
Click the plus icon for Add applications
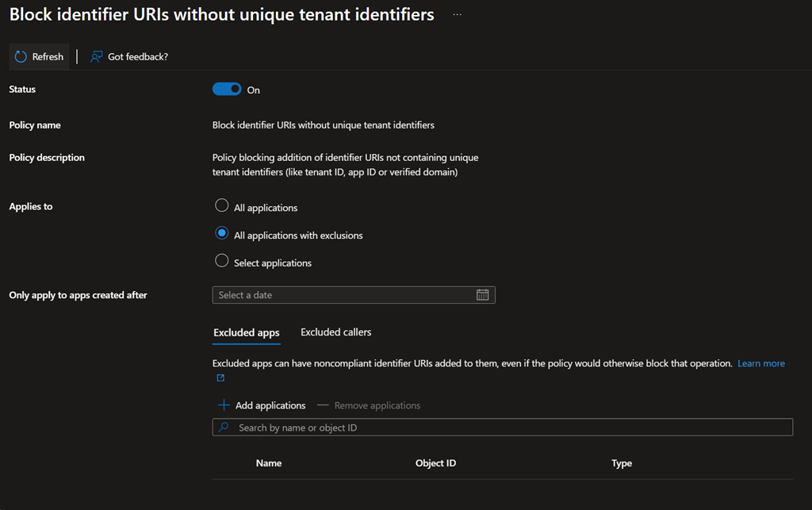[x=224, y=405]
